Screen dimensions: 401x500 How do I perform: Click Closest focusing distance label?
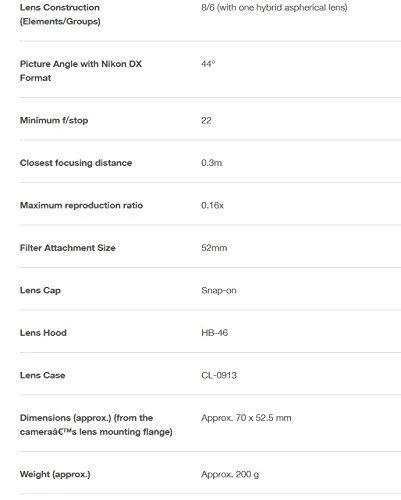76,163
